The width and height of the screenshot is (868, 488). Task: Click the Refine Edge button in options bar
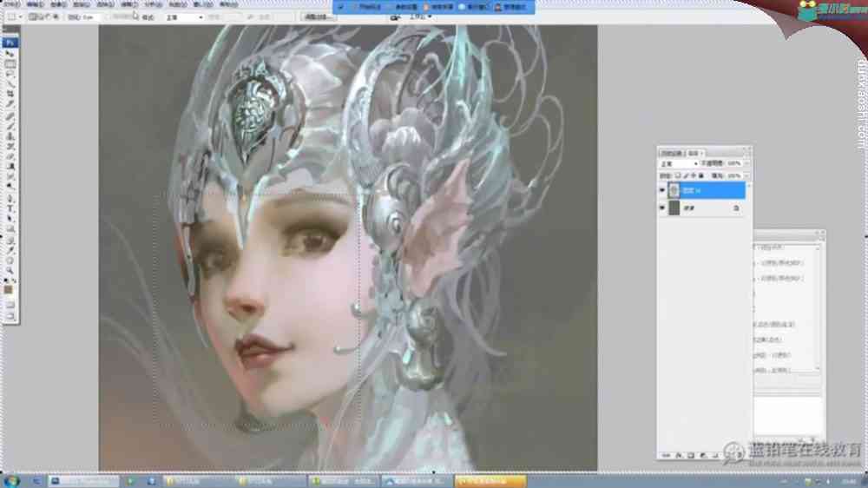319,17
